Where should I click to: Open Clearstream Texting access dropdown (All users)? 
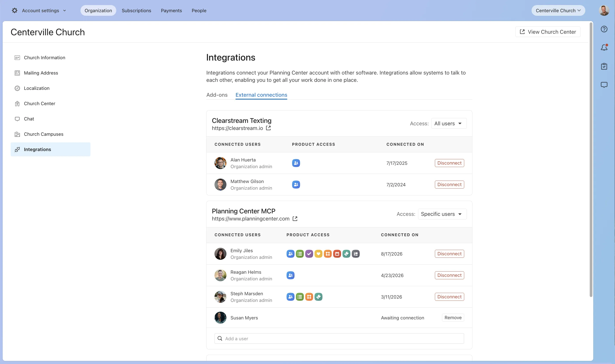coord(449,124)
